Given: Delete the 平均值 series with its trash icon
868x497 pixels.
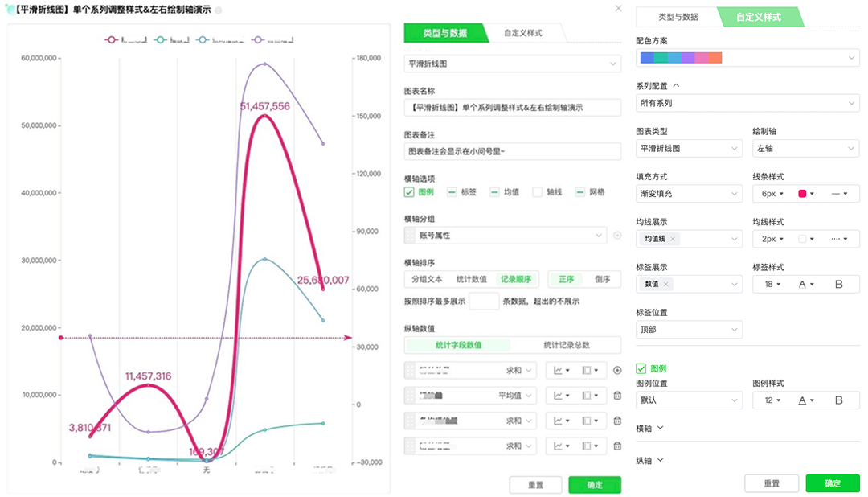Looking at the screenshot, I should point(617,396).
